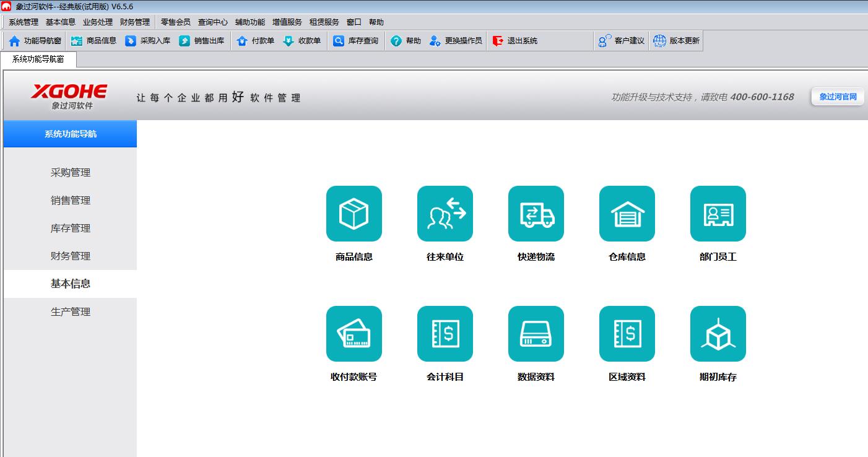Click the 销售出库 toolbar button
868x457 pixels.
coord(201,41)
